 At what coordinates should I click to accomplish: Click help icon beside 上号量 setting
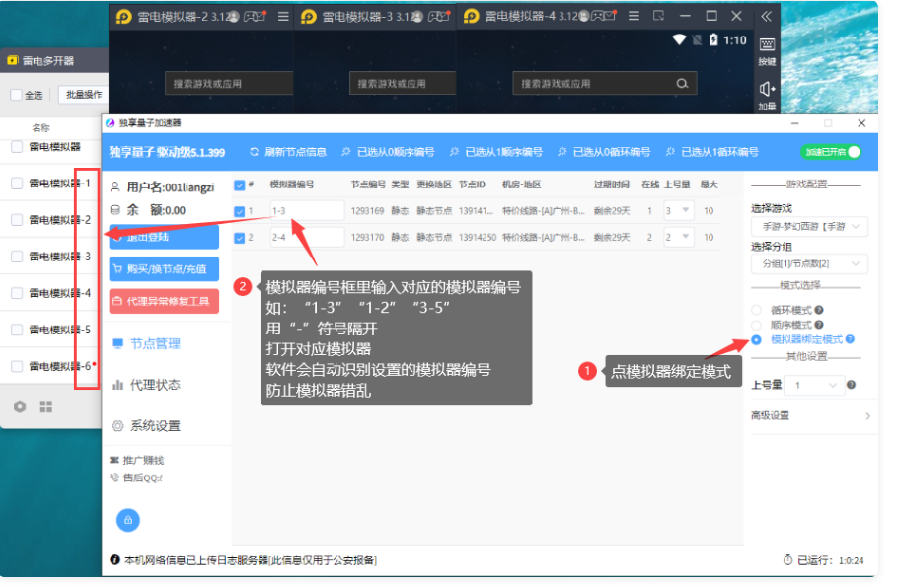coord(852,385)
